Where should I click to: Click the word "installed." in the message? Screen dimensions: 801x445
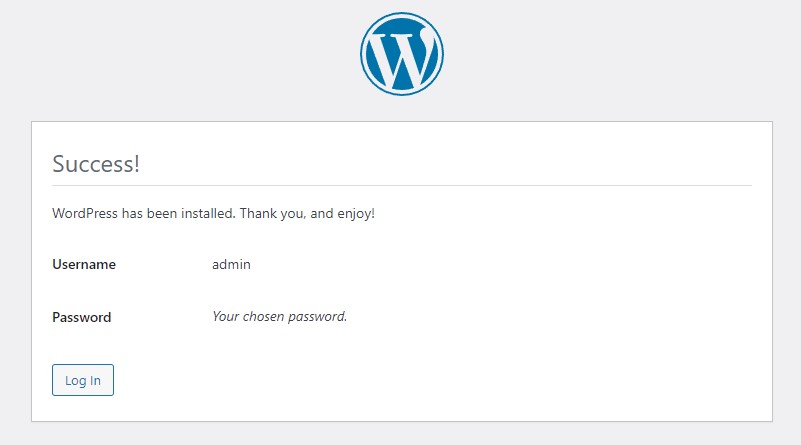[x=208, y=213]
